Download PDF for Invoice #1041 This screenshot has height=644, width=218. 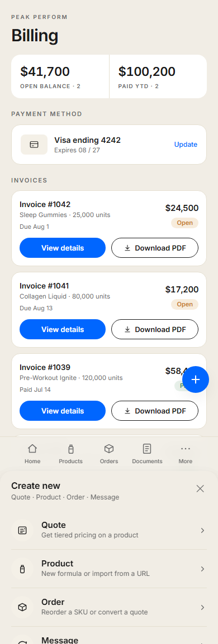point(155,329)
